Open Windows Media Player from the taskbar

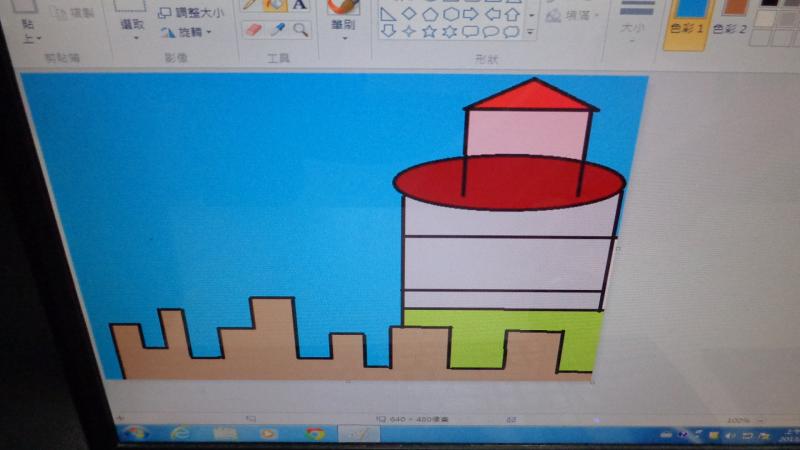coord(267,434)
